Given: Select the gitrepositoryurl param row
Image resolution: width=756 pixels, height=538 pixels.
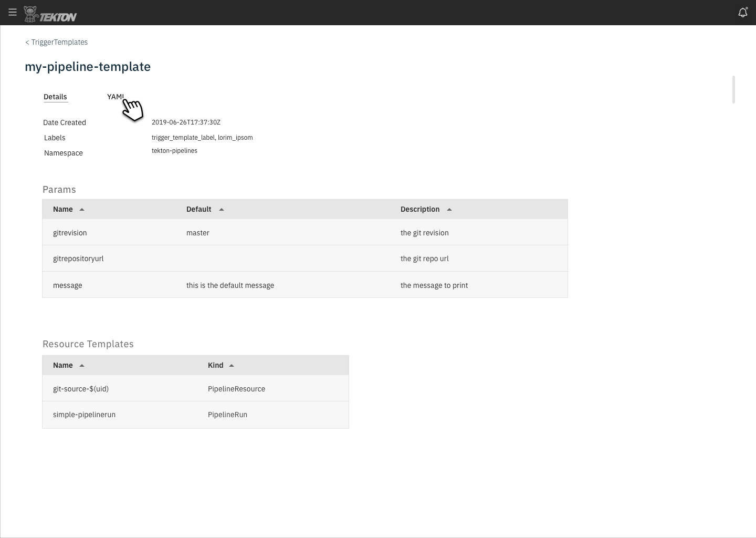Looking at the screenshot, I should (305, 258).
